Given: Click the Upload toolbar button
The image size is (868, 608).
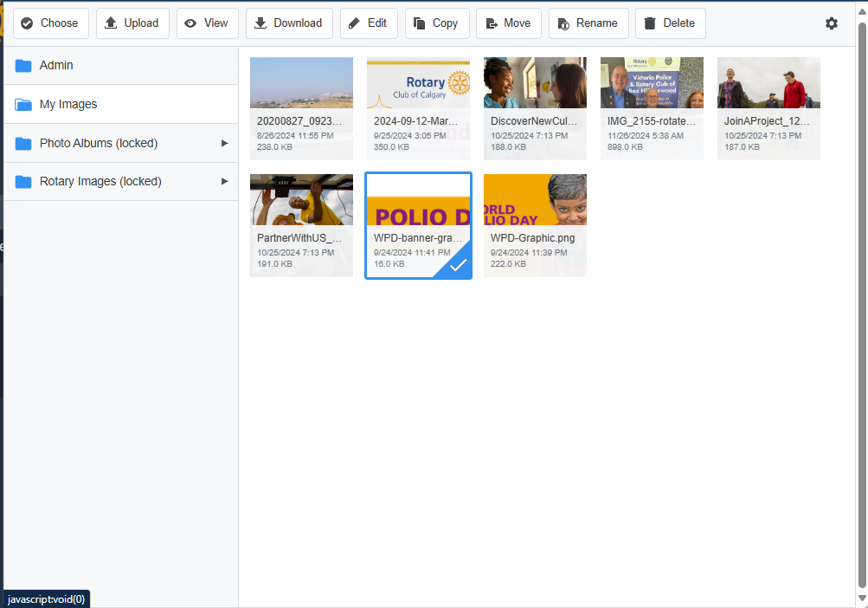Looking at the screenshot, I should [132, 23].
